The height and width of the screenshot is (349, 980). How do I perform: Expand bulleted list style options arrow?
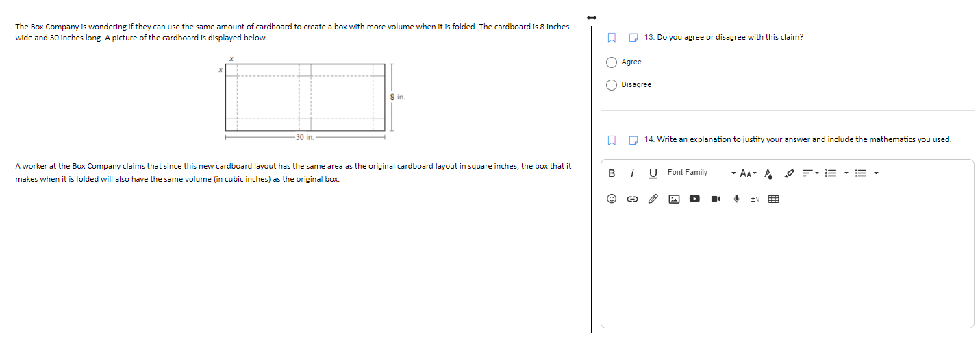877,173
